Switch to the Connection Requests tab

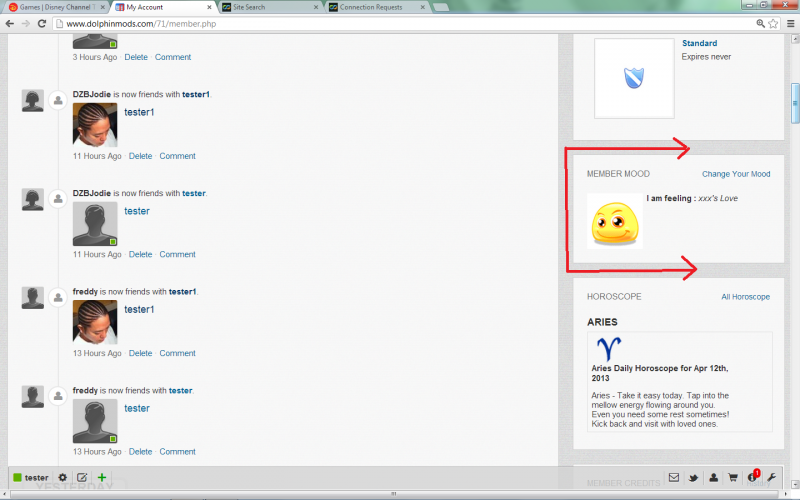point(376,7)
